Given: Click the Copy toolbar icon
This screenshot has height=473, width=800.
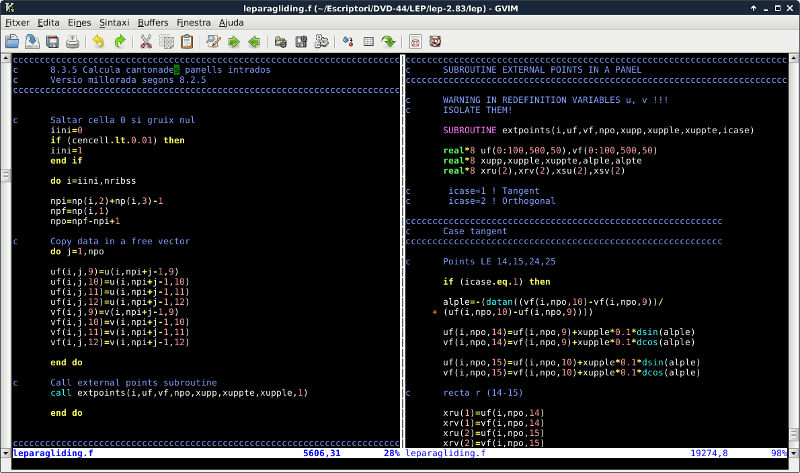Looking at the screenshot, I should click(166, 41).
